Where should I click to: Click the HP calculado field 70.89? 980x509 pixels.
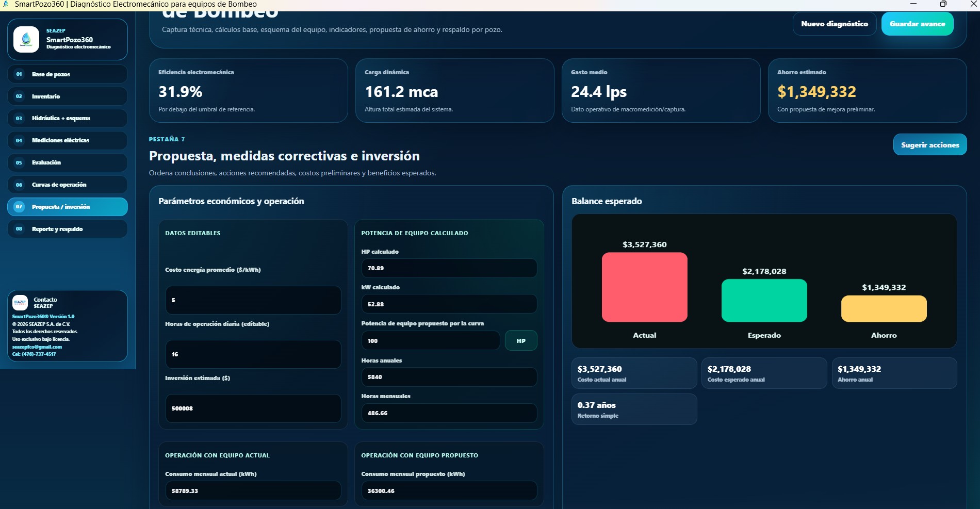[449, 268]
